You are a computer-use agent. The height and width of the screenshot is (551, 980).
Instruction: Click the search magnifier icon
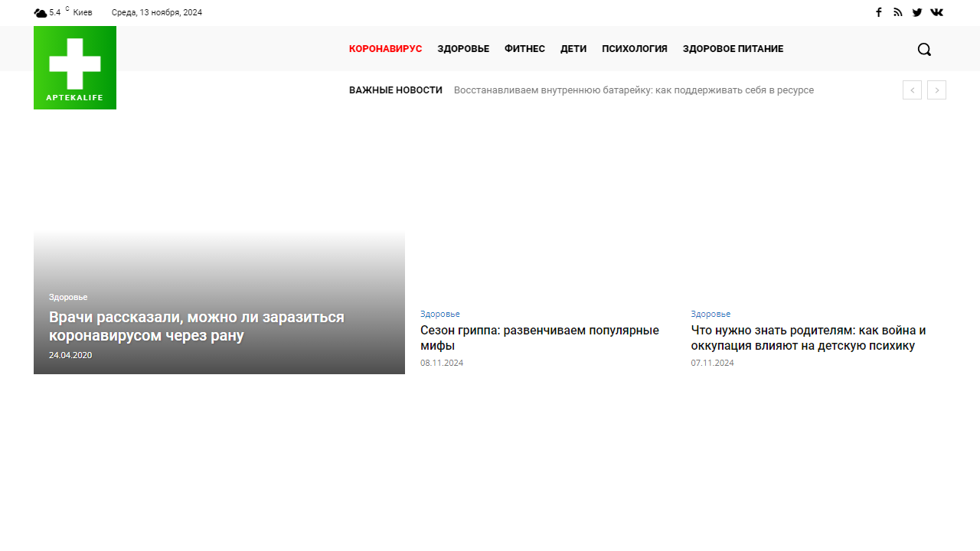point(924,49)
